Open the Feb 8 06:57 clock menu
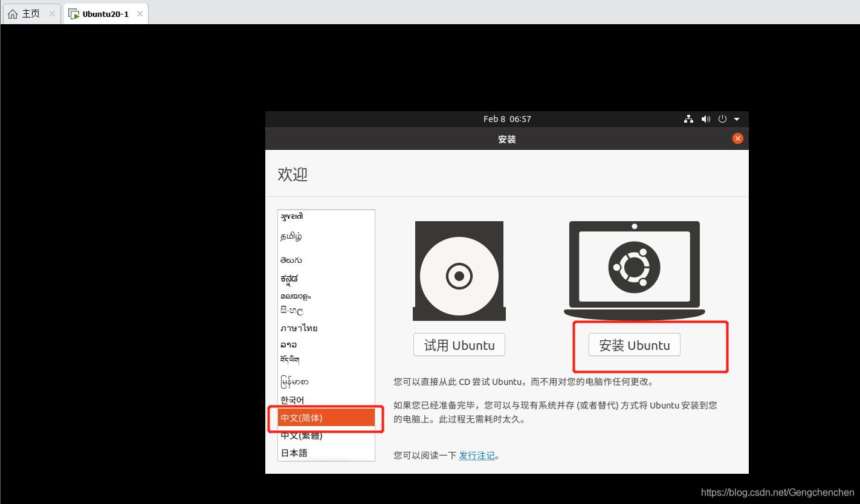860x504 pixels. click(x=507, y=119)
